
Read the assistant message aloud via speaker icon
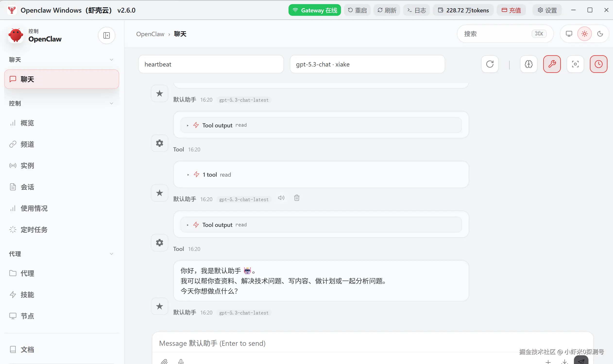[281, 198]
